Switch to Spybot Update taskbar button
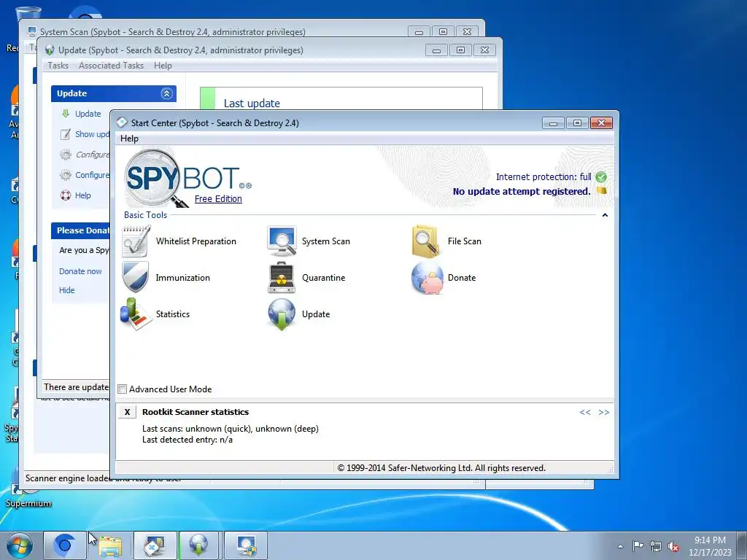Screen dimensions: 747x560 coord(198,545)
